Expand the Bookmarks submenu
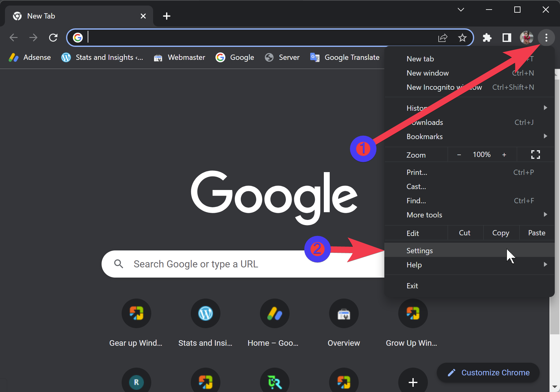 coord(470,137)
